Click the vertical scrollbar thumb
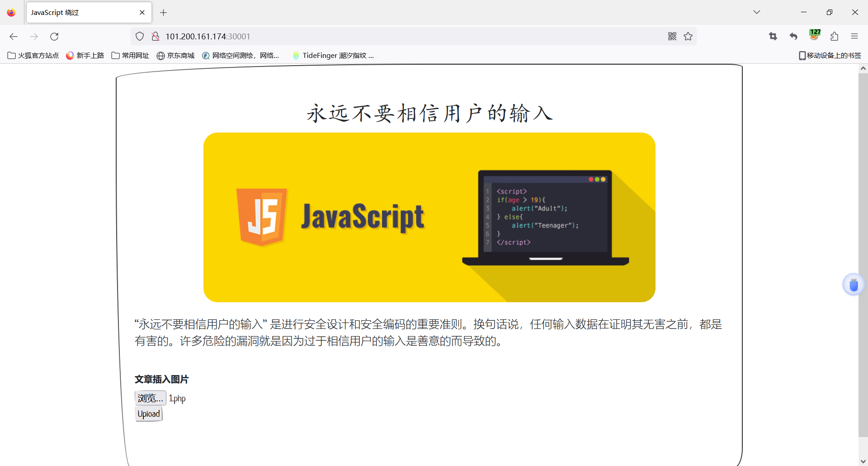The image size is (868, 466). (863, 255)
